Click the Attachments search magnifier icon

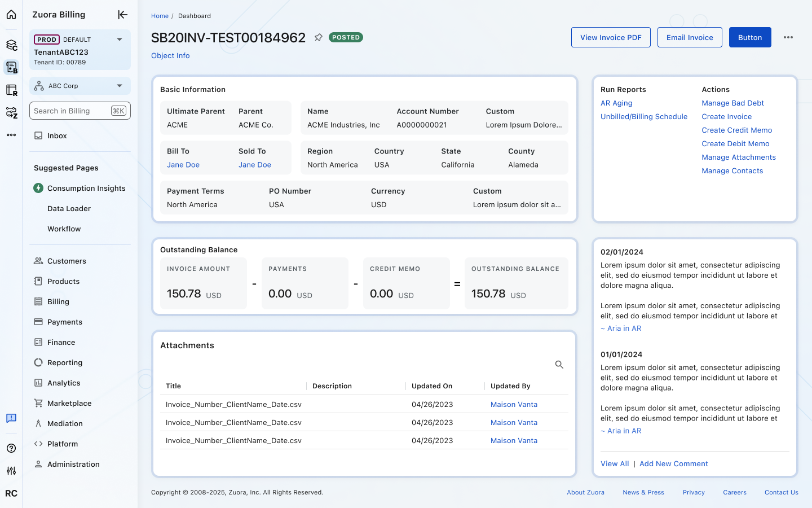(559, 365)
